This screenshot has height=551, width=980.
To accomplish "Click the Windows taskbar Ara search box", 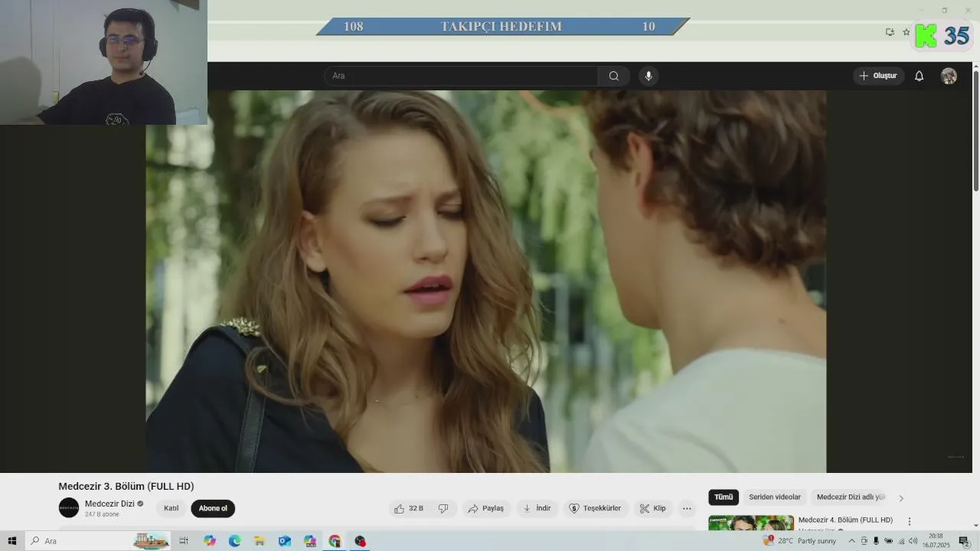I will (x=98, y=541).
